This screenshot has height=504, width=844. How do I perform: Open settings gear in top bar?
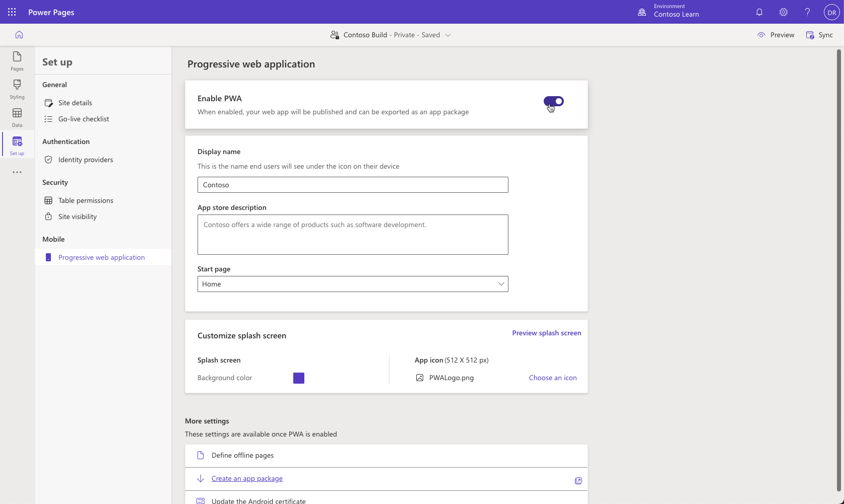click(x=783, y=12)
